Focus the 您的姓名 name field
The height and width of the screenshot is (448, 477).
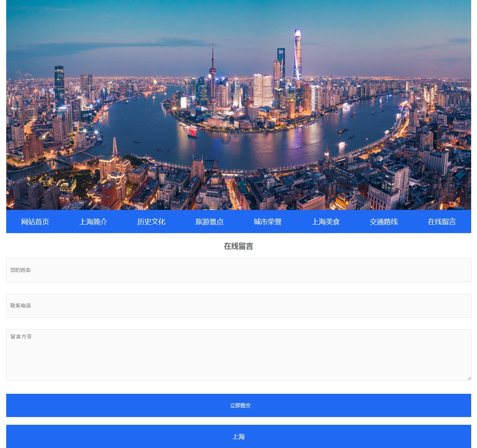238,270
